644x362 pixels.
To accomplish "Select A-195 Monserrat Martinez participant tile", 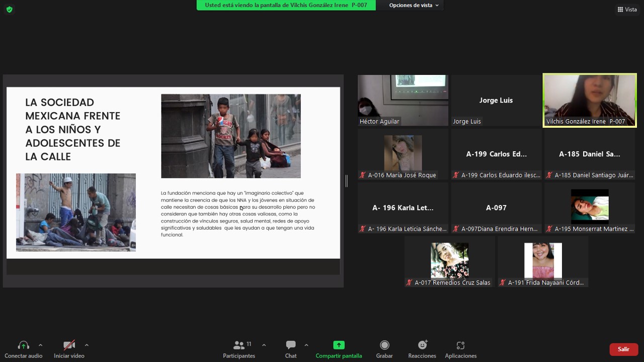I will tap(590, 208).
